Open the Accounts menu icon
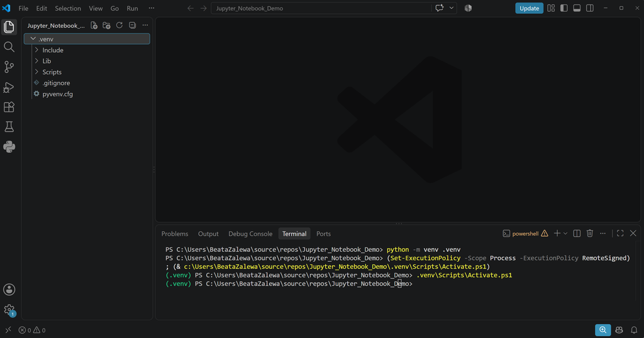 (9, 290)
